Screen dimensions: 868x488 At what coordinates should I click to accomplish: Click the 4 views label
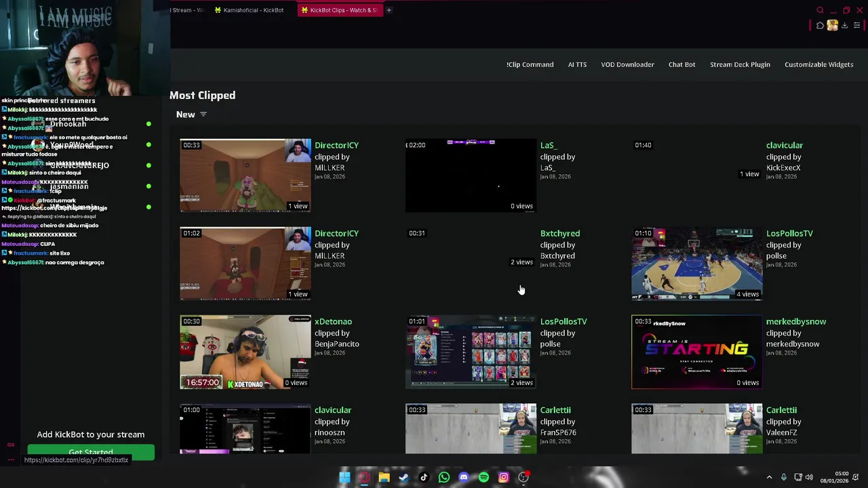click(x=747, y=294)
